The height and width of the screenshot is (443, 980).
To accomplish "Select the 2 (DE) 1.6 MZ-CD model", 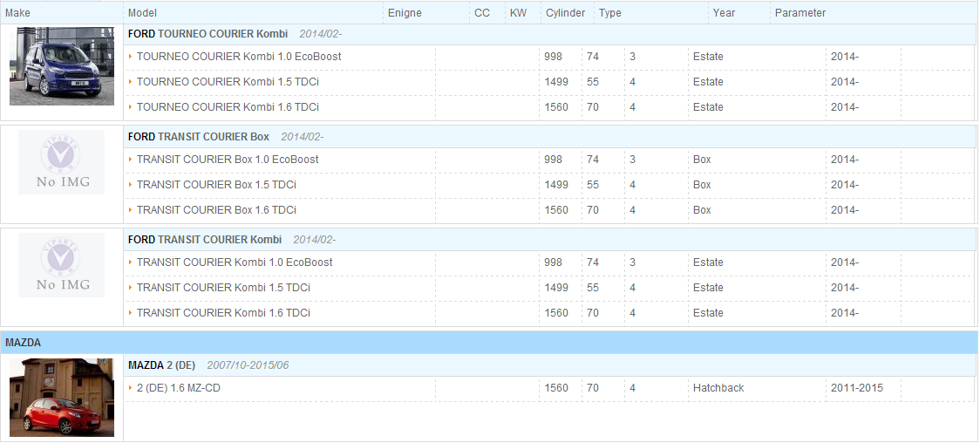I will click(178, 389).
